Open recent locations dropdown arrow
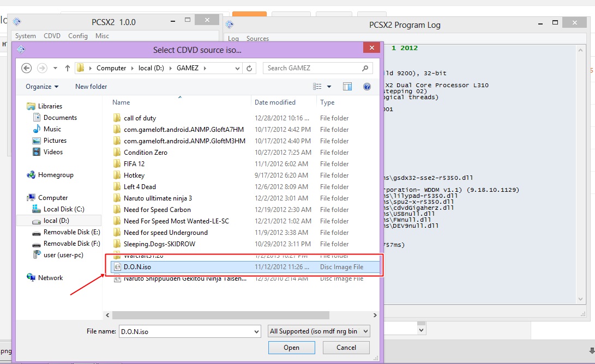This screenshot has height=364, width=595. click(56, 68)
